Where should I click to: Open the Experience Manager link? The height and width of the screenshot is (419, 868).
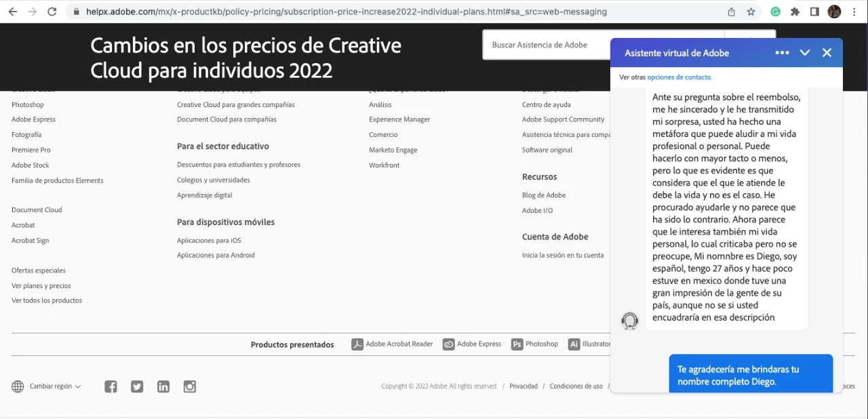pyautogui.click(x=399, y=119)
